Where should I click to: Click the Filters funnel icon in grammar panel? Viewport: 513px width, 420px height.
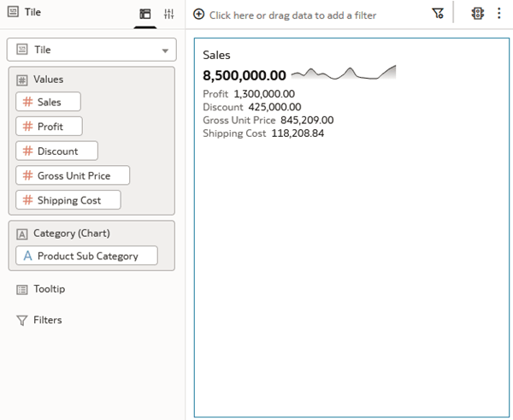coord(22,321)
